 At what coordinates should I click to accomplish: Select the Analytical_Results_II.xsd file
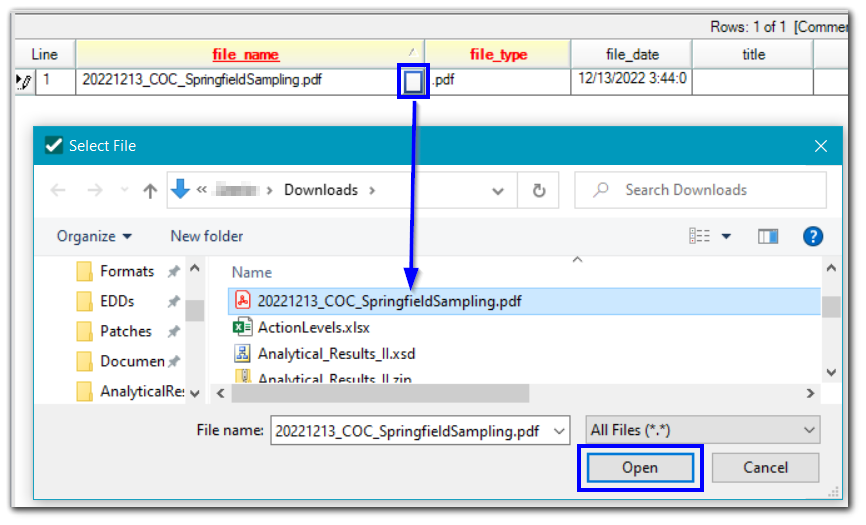[335, 353]
